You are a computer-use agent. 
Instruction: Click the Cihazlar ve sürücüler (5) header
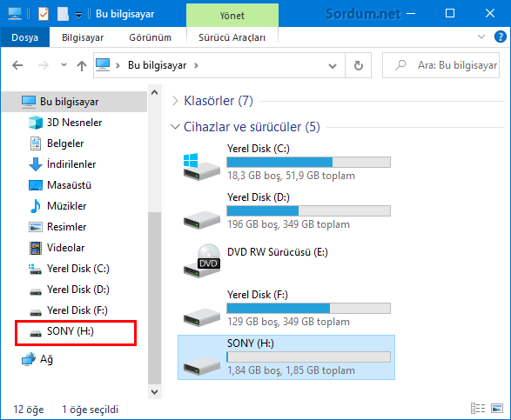[252, 127]
